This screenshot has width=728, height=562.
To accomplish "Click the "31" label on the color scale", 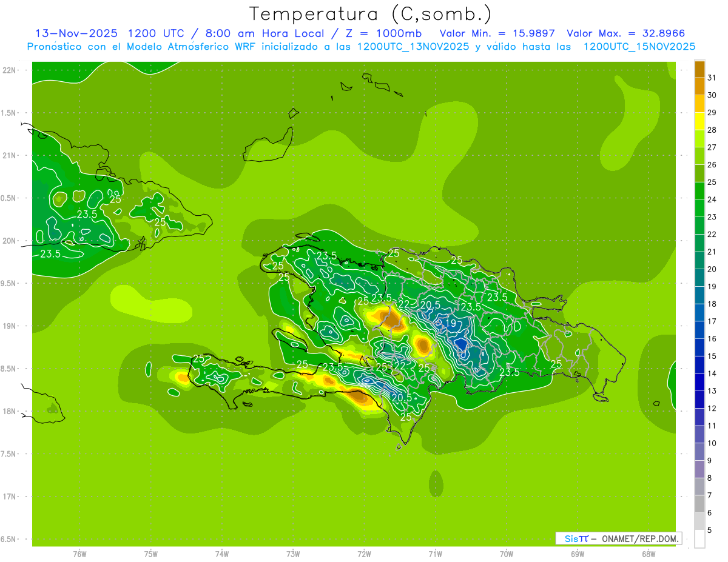I will pos(712,78).
